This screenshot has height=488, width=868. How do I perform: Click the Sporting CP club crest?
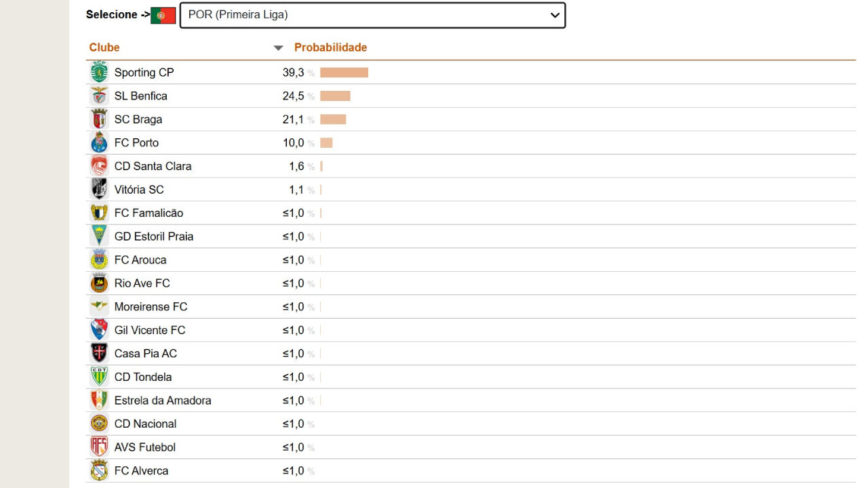(x=98, y=72)
